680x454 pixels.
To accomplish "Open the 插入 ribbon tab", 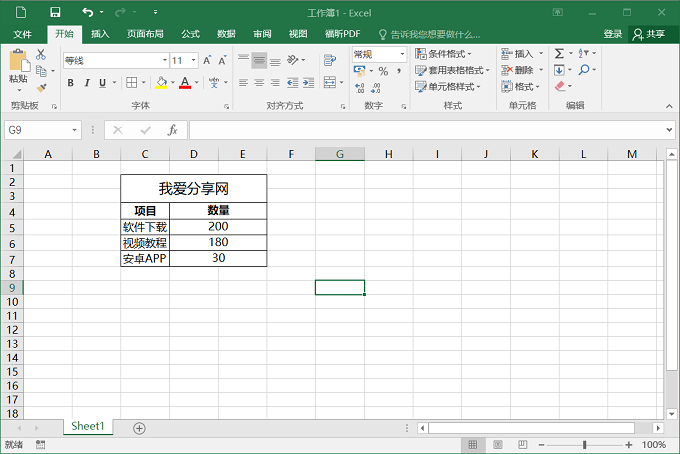I will tap(100, 33).
